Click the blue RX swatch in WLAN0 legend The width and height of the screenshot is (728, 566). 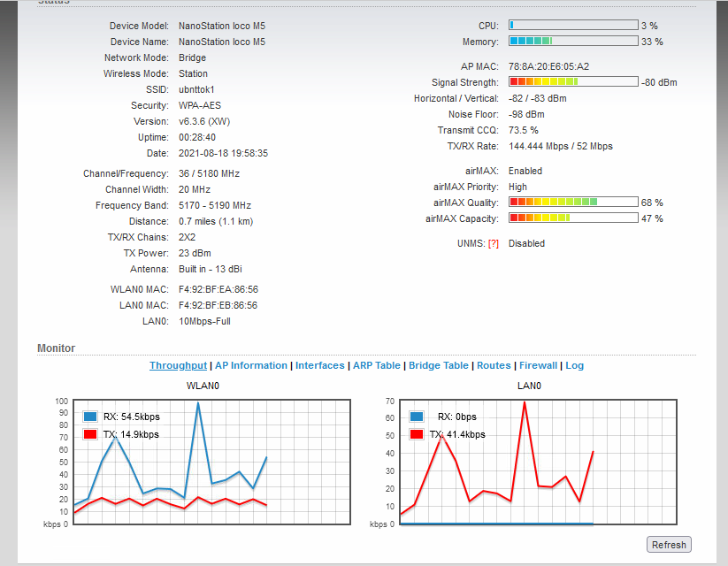tap(89, 417)
